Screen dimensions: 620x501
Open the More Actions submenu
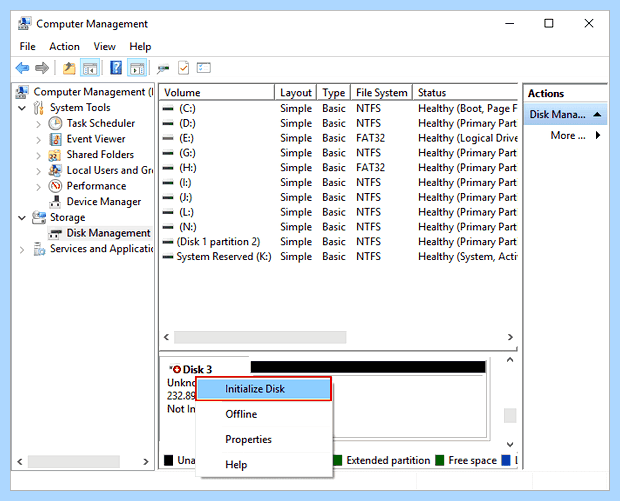pos(575,136)
